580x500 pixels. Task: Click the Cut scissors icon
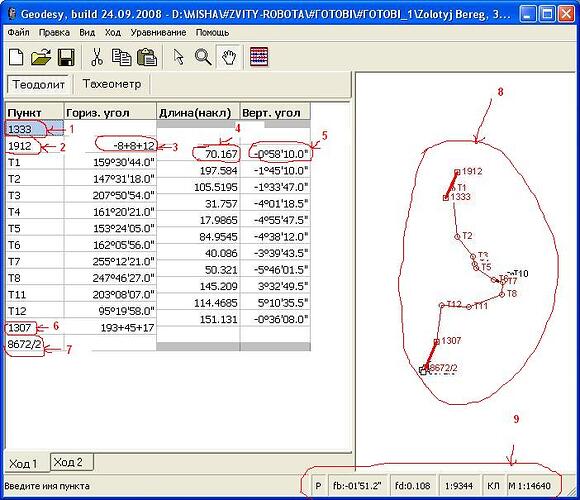pyautogui.click(x=97, y=57)
